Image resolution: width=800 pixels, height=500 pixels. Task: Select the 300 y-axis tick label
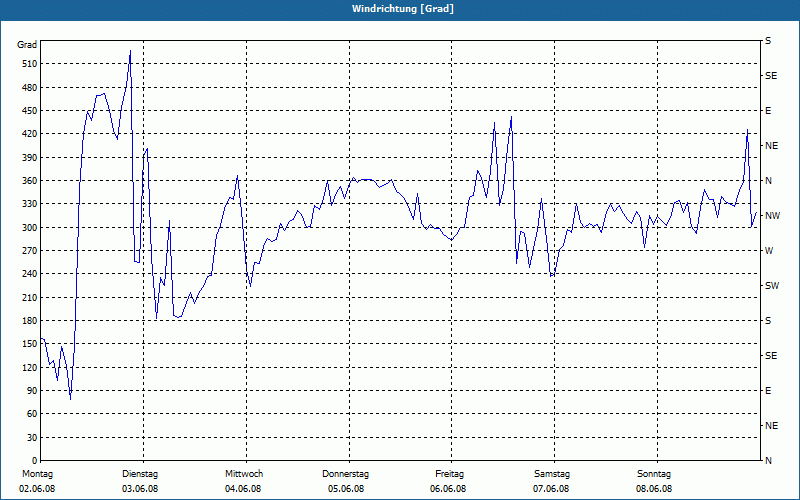click(x=29, y=228)
